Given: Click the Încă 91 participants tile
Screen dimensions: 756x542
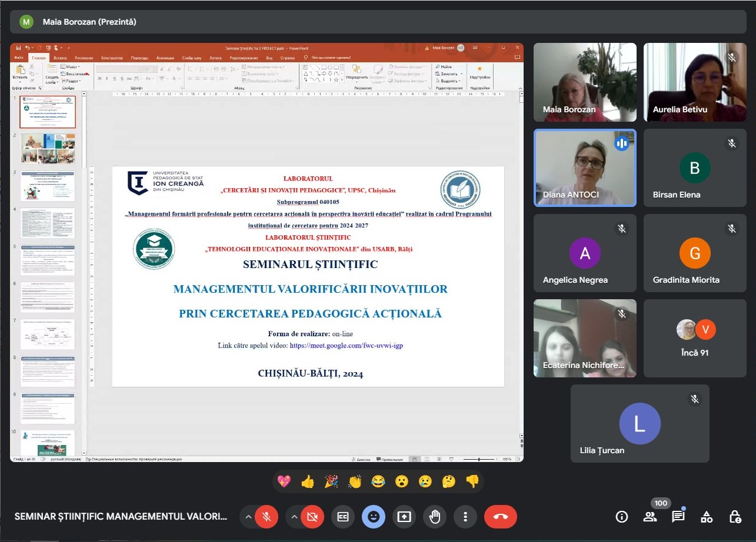Looking at the screenshot, I should [695, 338].
